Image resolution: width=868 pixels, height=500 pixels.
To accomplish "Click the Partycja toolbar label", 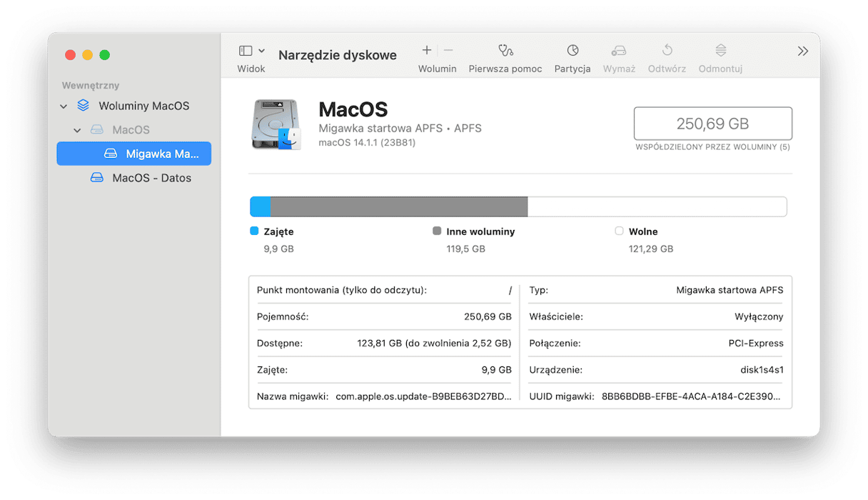I will click(572, 69).
